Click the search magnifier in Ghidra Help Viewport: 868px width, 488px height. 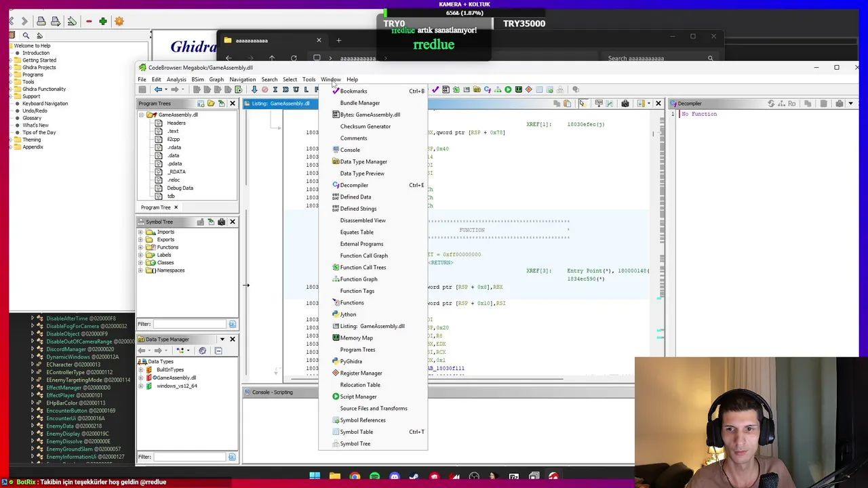(x=26, y=35)
